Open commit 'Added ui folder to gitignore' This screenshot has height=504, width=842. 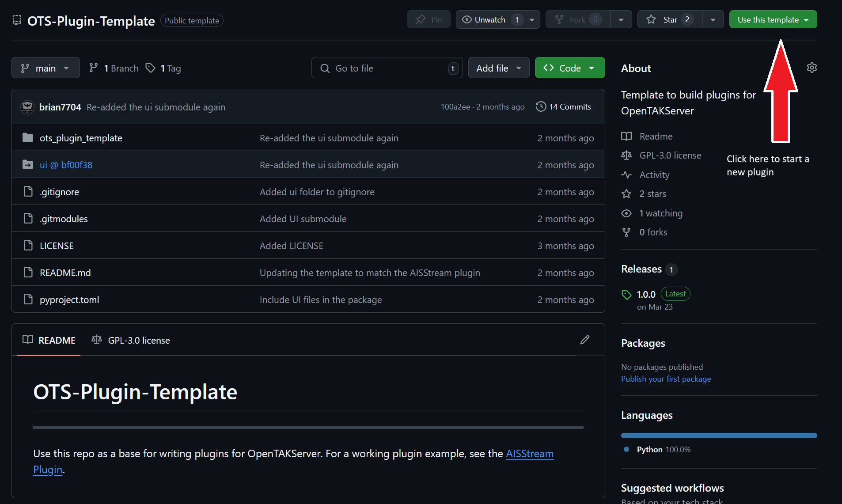[x=317, y=192]
